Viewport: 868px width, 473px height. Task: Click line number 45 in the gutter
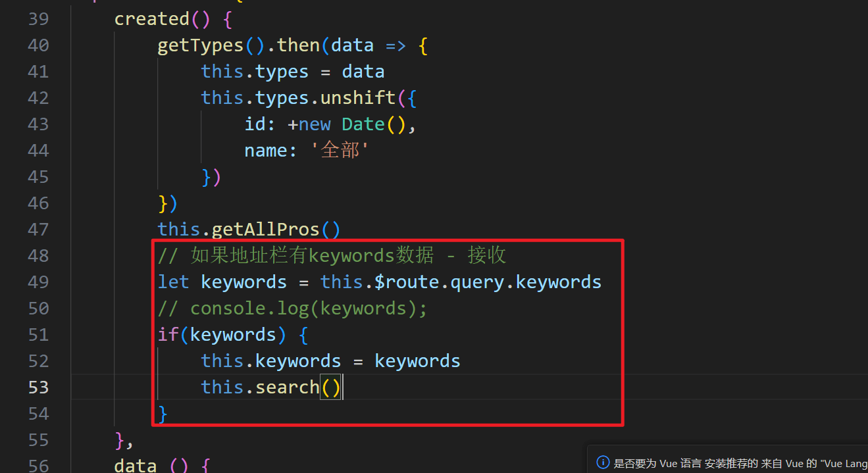click(x=38, y=177)
